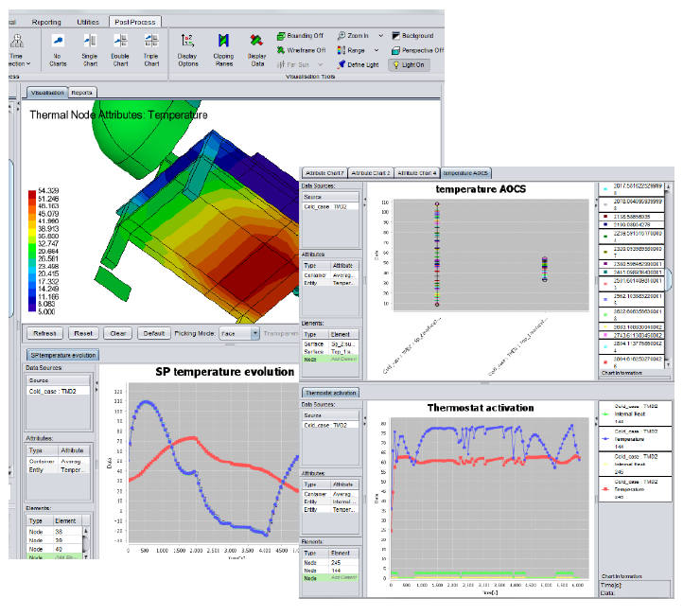
Task: Click the Reset button
Action: [x=83, y=333]
